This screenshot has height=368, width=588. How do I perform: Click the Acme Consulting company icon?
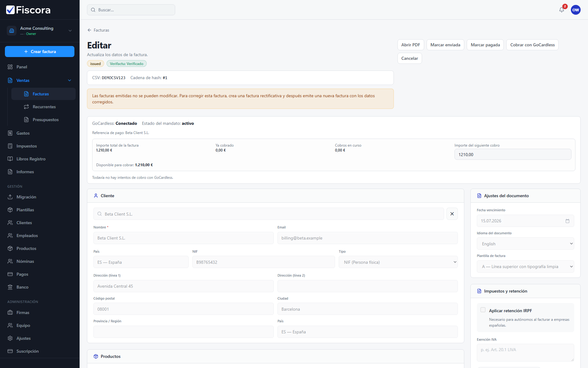pyautogui.click(x=12, y=31)
